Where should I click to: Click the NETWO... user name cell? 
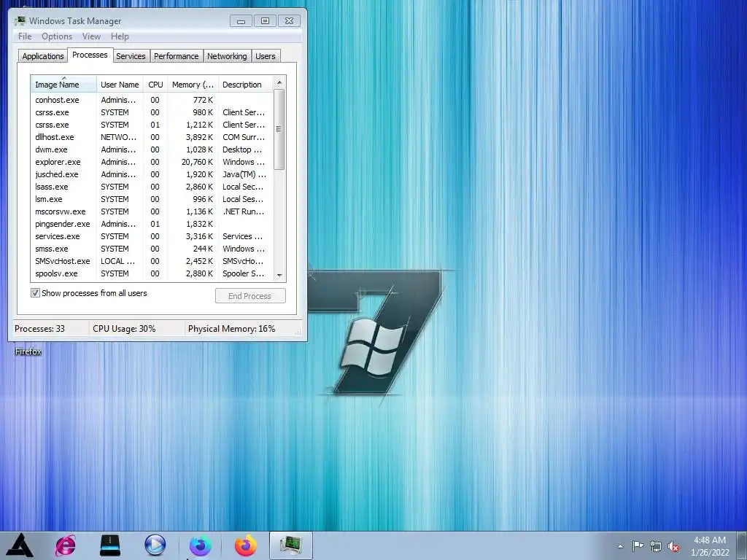[118, 137]
